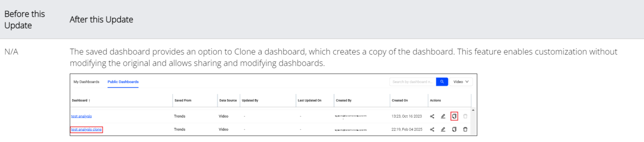Share the test analysis dashboard
The height and width of the screenshot is (142, 644).
[432, 116]
